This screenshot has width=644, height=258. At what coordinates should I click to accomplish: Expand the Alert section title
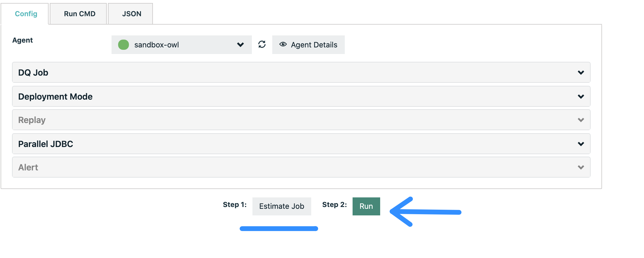pyautogui.click(x=28, y=167)
